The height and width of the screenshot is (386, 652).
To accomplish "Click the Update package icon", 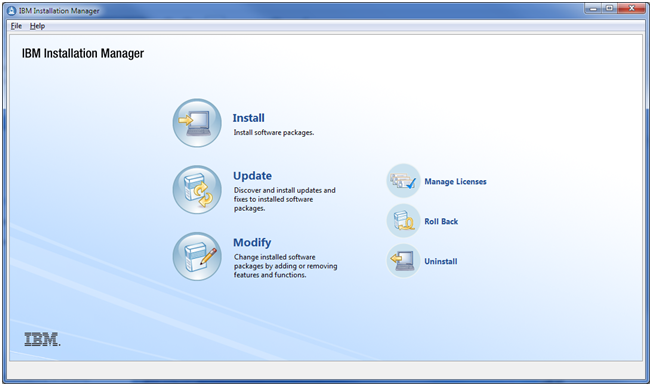I will coord(197,190).
